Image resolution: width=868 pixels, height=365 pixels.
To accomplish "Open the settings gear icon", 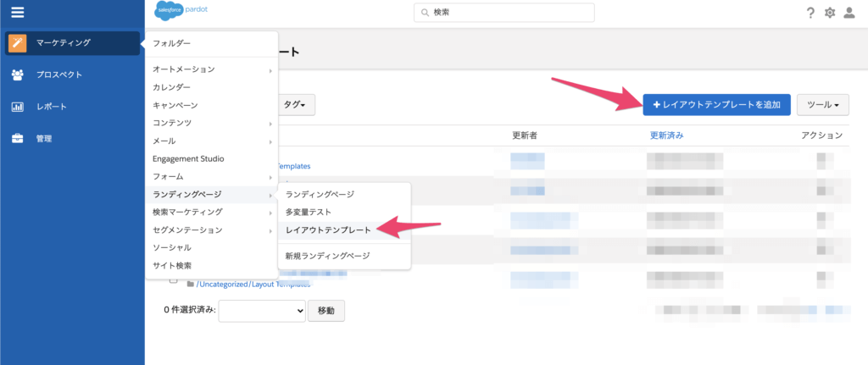I will click(x=830, y=13).
